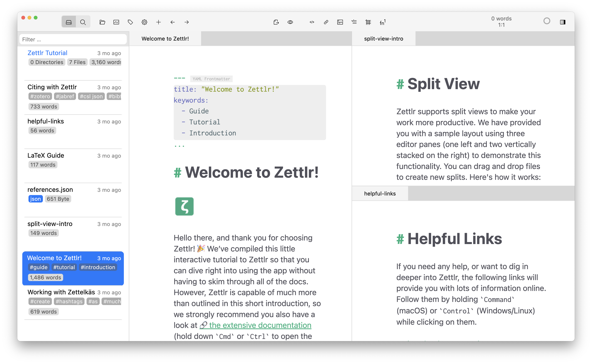
Task: Click the #hashtags tag
Action: tap(69, 301)
